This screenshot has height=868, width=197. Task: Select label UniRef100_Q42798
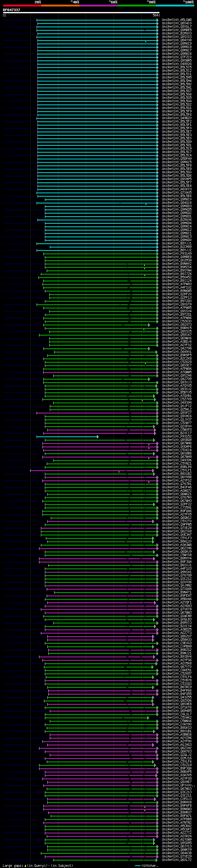pos(177,348)
